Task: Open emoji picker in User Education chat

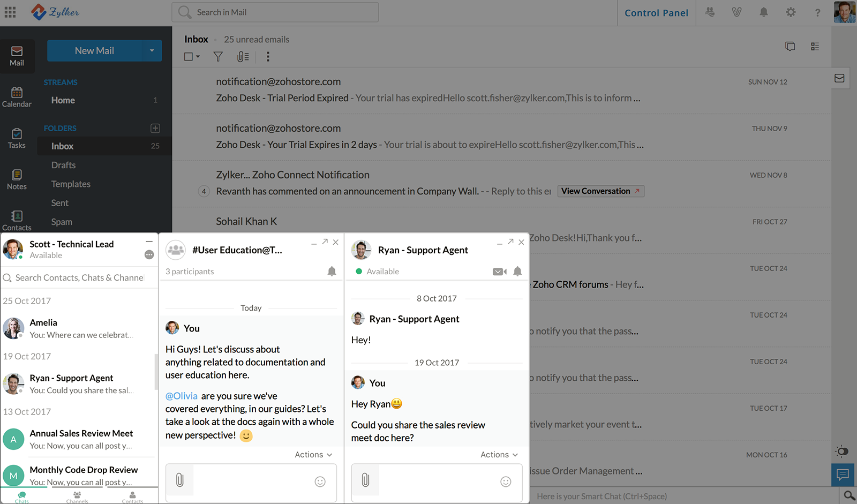Action: pos(320,482)
